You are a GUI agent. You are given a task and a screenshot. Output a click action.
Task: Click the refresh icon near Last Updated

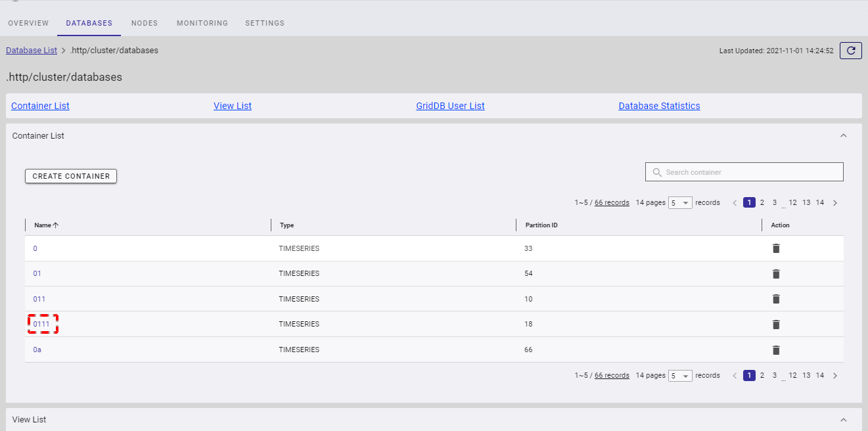click(851, 51)
